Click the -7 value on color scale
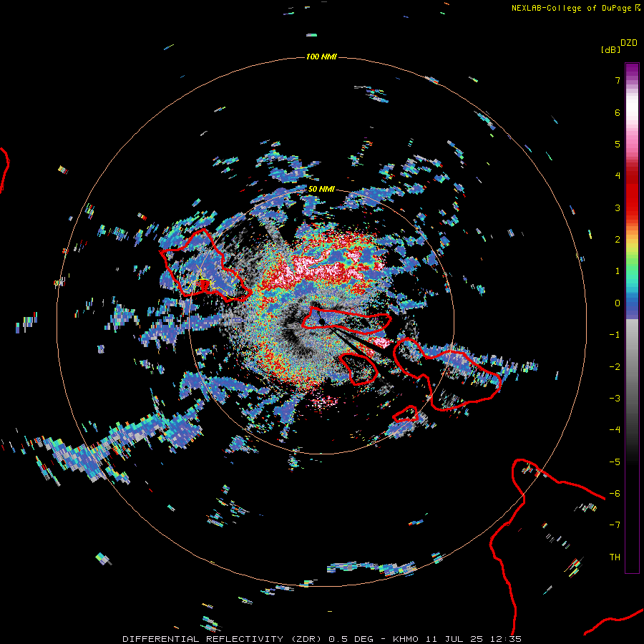The width and height of the screenshot is (644, 644). (x=615, y=525)
